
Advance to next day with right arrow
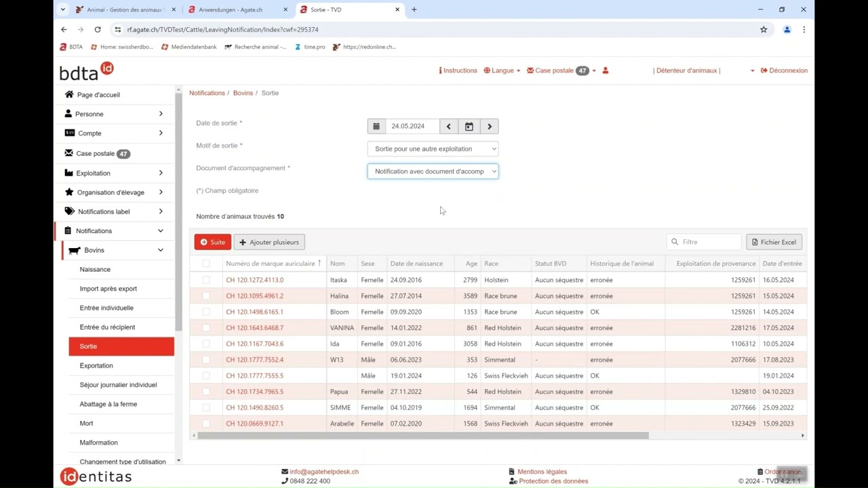[x=489, y=126]
